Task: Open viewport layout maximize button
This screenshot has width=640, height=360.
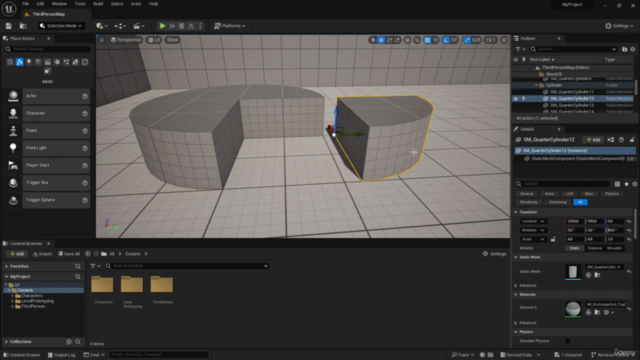Action: tap(504, 40)
